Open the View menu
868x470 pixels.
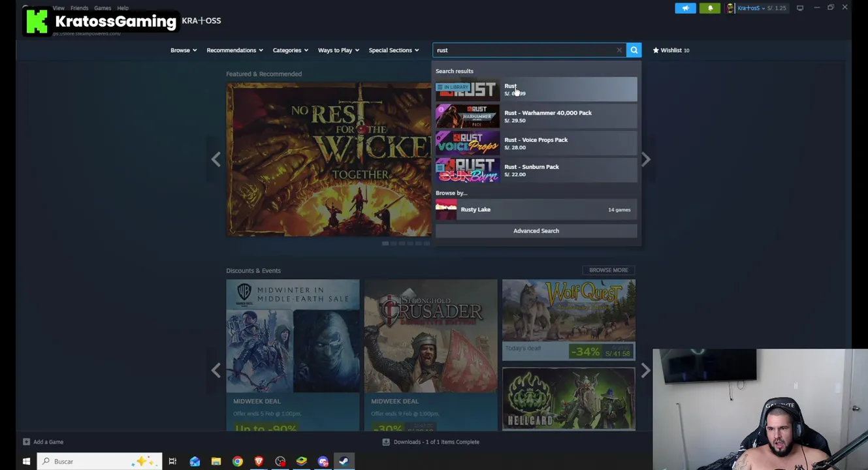(58, 8)
